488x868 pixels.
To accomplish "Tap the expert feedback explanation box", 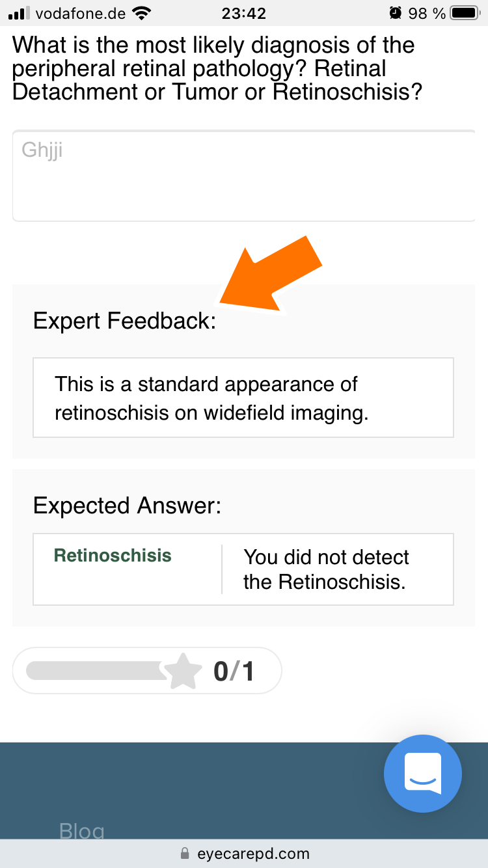I will [x=243, y=398].
